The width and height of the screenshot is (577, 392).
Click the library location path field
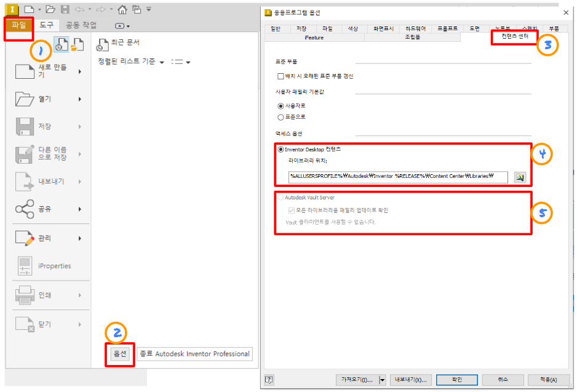[398, 177]
